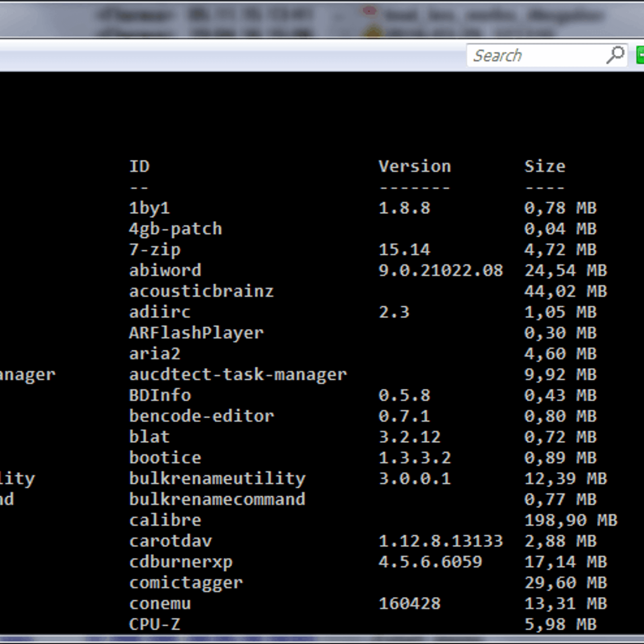Viewport: 644px width, 644px height.
Task: Click version "9.0.21022.08" of abiword
Action: [441, 270]
